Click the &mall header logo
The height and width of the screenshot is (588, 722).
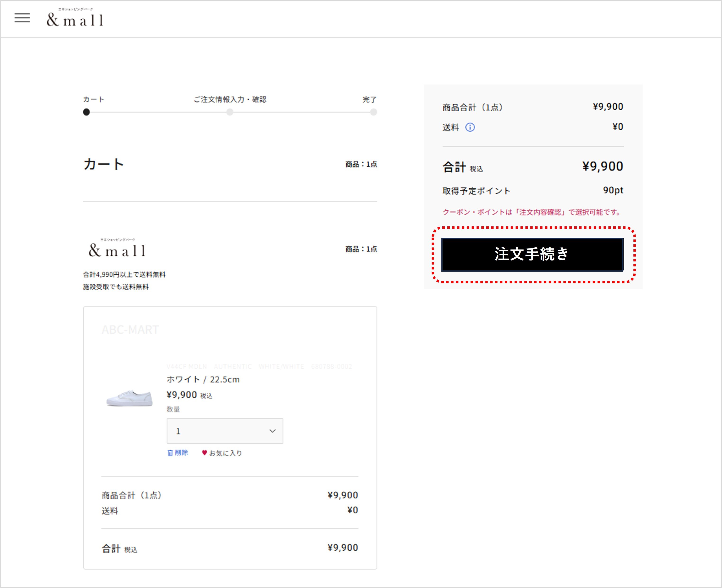75,18
